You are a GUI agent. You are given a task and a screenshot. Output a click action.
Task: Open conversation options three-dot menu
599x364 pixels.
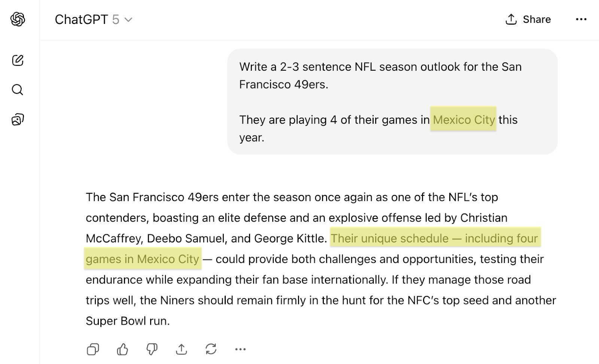click(x=581, y=19)
